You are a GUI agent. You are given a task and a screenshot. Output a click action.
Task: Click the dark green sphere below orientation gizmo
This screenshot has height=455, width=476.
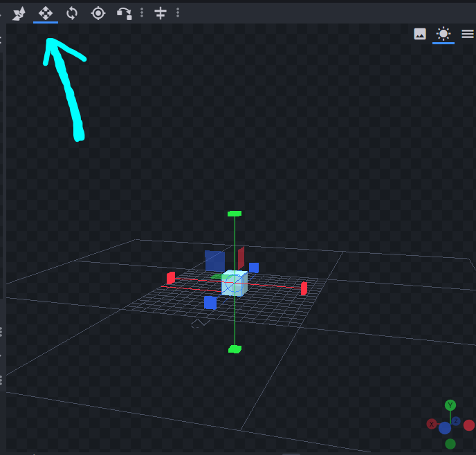tap(450, 444)
